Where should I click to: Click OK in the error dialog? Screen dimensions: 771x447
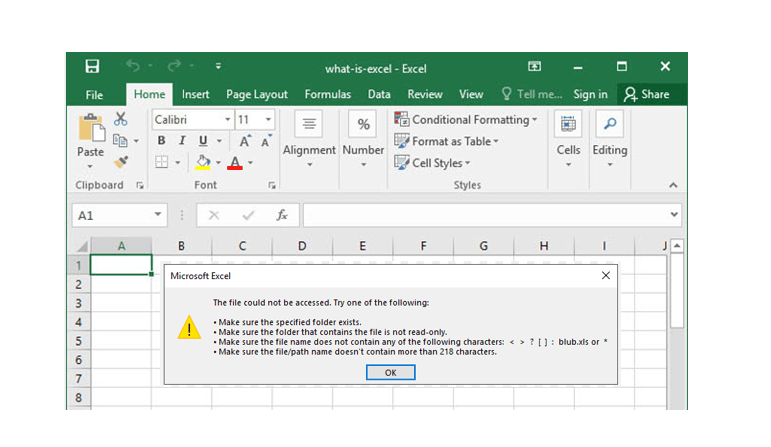[390, 372]
